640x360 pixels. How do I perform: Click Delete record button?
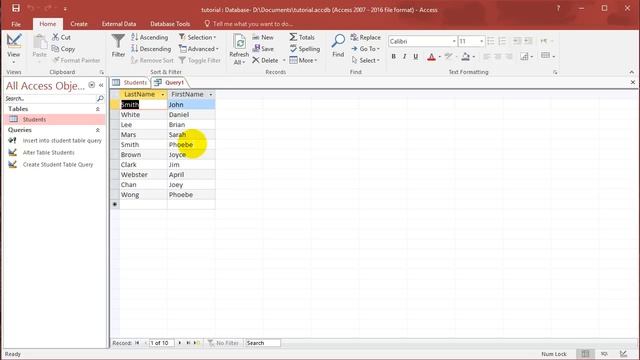coord(265,60)
